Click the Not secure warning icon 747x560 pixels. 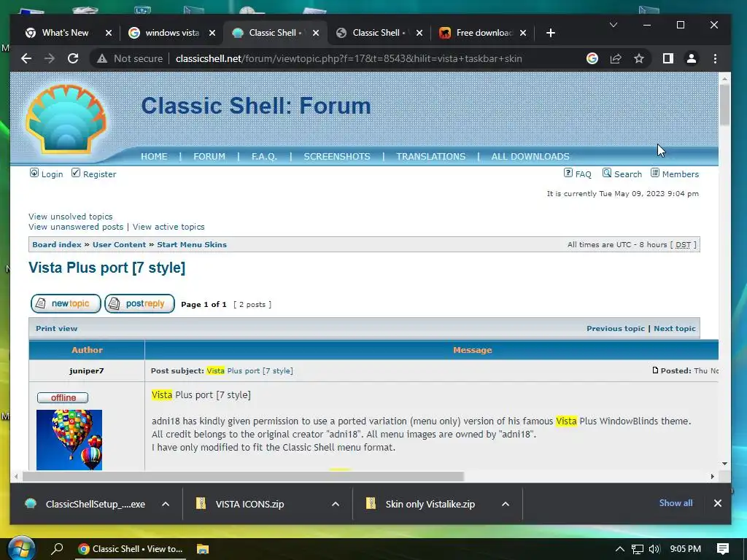click(102, 58)
